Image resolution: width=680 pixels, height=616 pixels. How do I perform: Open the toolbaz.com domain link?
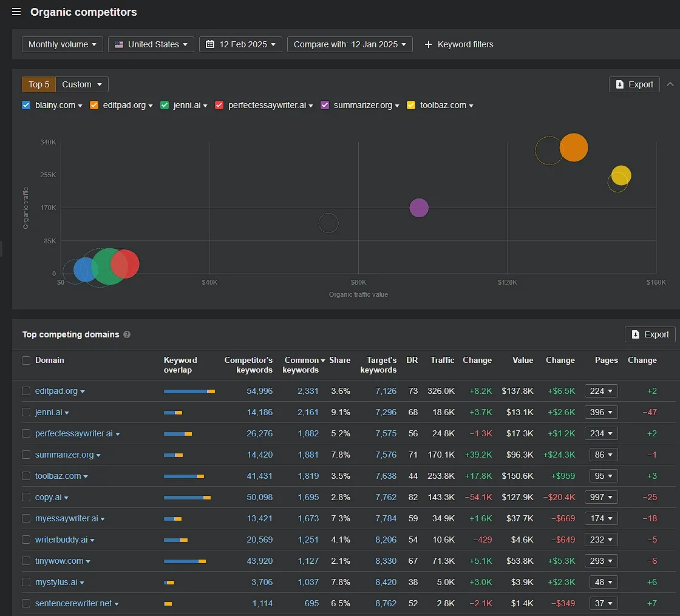58,476
